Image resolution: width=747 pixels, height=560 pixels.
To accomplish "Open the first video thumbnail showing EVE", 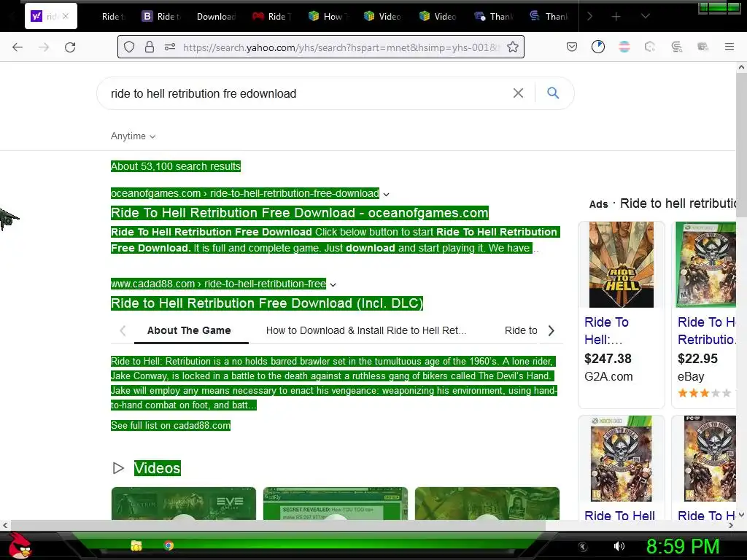I will tap(183, 504).
